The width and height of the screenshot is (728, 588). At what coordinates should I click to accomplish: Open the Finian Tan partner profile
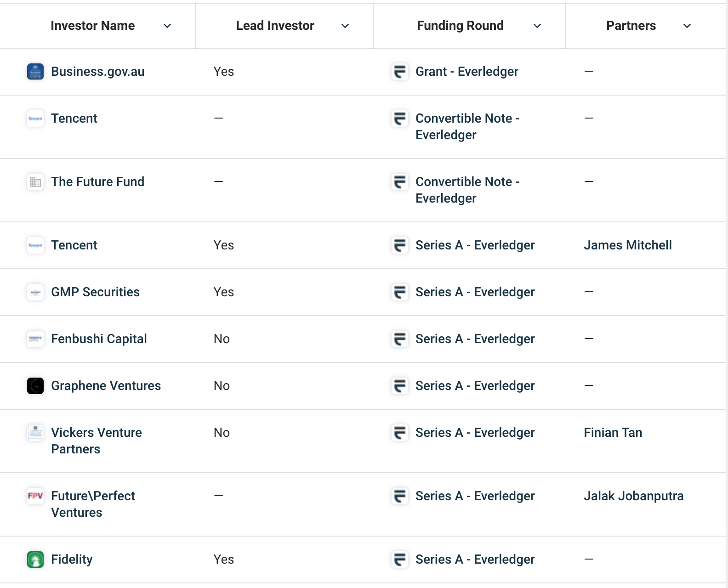pos(613,433)
